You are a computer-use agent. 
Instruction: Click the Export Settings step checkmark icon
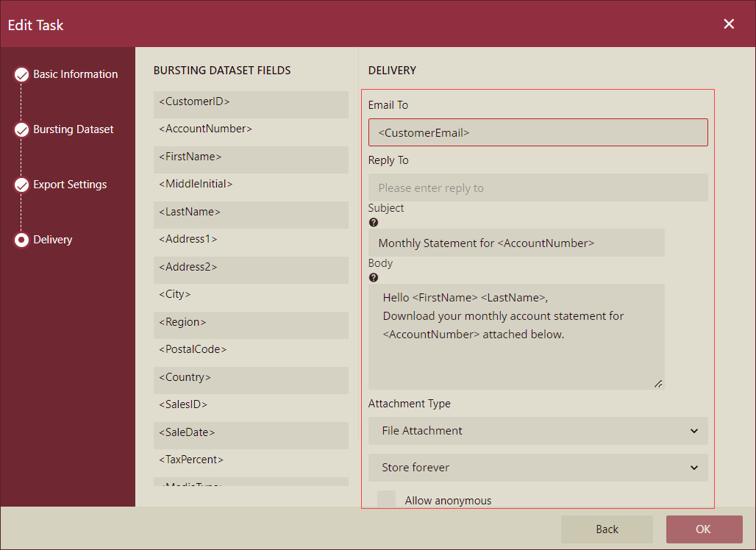pos(21,185)
